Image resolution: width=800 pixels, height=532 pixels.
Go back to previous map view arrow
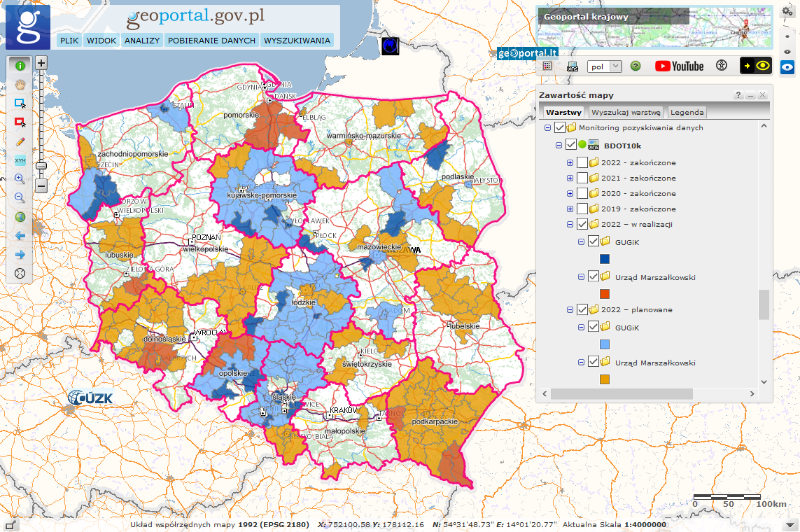tap(20, 235)
